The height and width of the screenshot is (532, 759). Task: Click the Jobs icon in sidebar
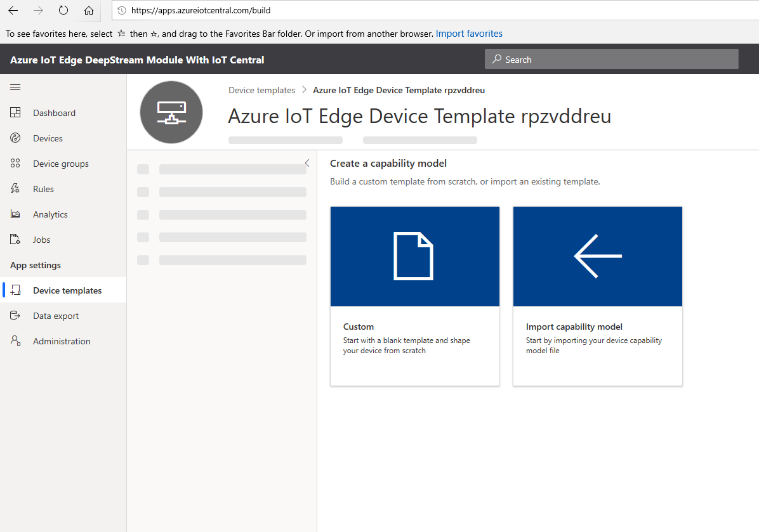(15, 239)
